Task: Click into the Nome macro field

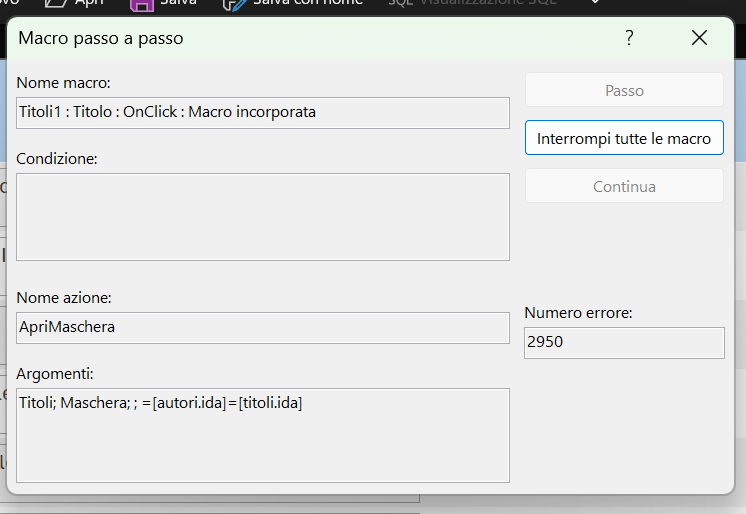Action: pyautogui.click(x=263, y=113)
